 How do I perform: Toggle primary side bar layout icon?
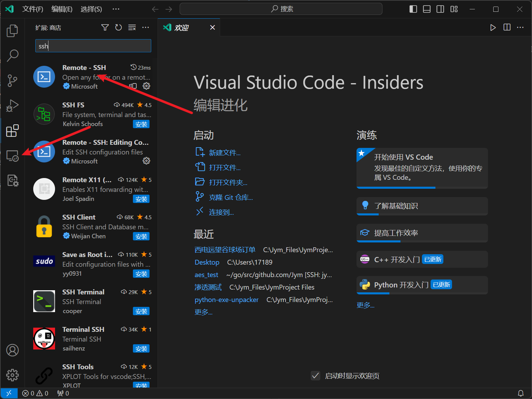[x=413, y=9]
